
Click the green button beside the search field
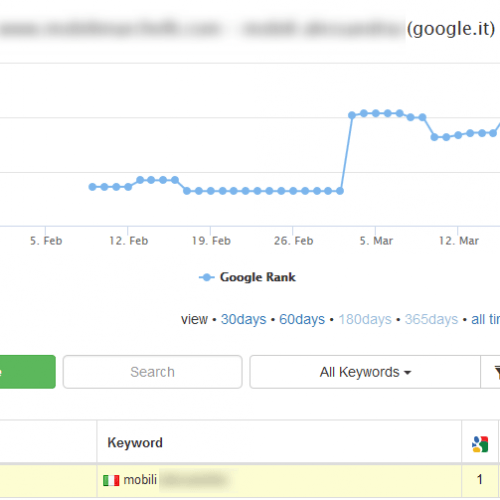(28, 372)
